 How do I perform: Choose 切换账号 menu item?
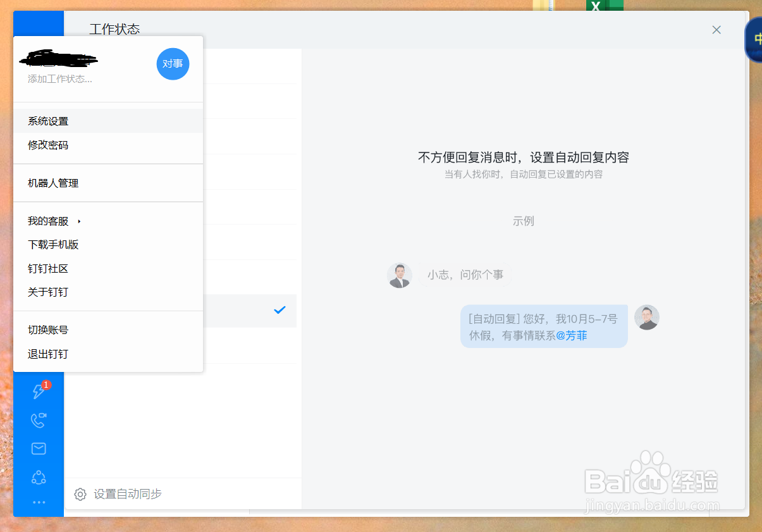coord(108,330)
